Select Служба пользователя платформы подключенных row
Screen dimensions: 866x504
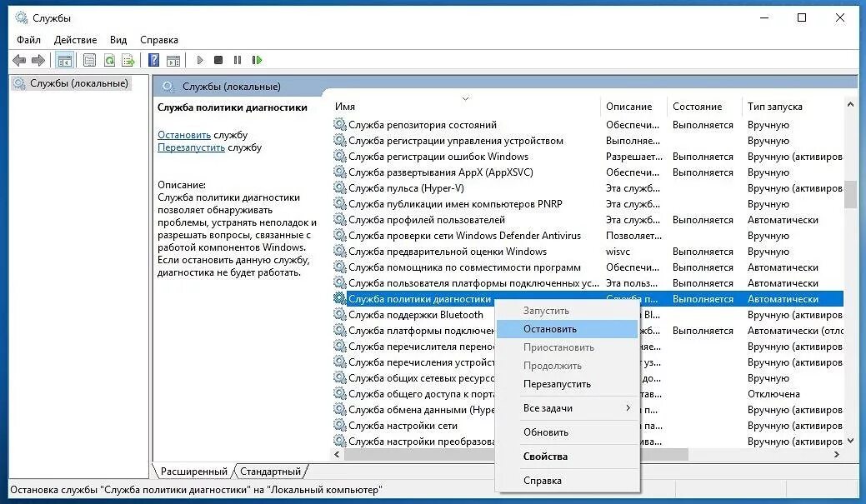[x=588, y=283]
